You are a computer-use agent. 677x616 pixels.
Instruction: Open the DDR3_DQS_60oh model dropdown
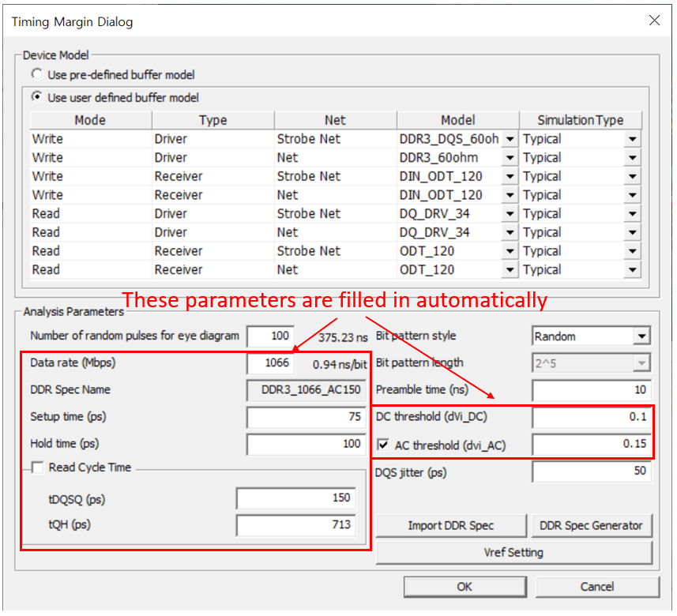tap(510, 139)
